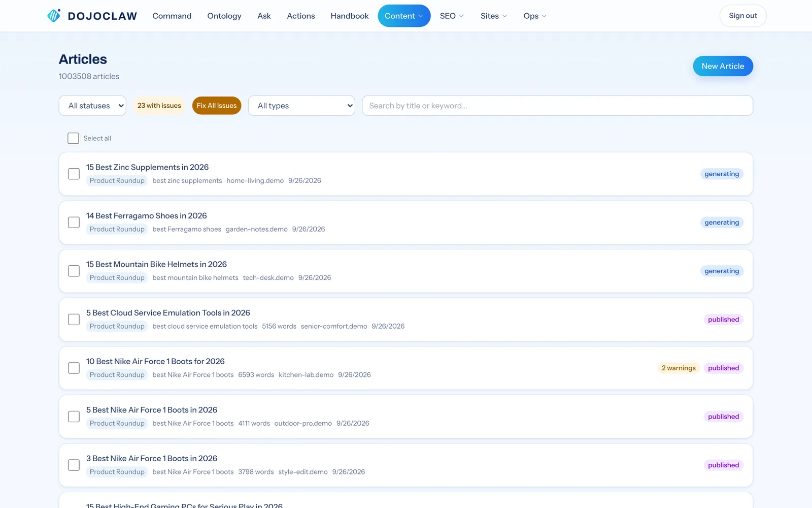
Task: Check the 14 Best Ferragamo Shoes article
Action: tap(74, 223)
